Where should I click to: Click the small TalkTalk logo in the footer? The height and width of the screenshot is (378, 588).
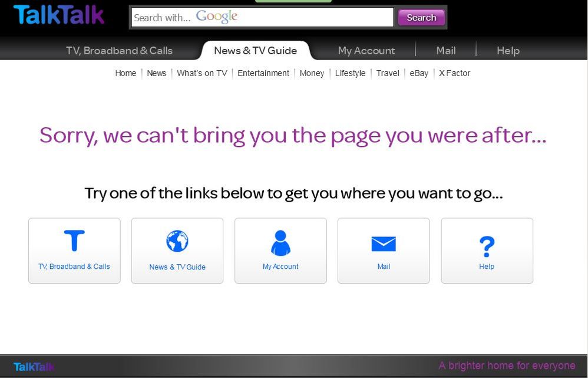[34, 367]
